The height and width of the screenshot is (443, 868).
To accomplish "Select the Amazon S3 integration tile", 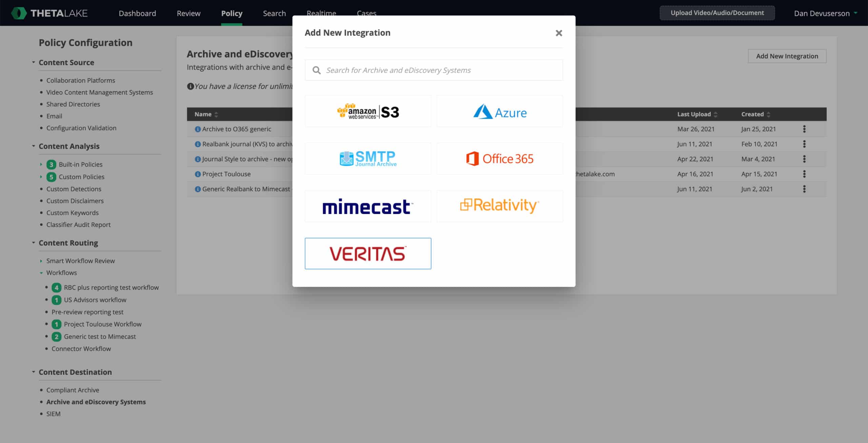I will pyautogui.click(x=368, y=111).
